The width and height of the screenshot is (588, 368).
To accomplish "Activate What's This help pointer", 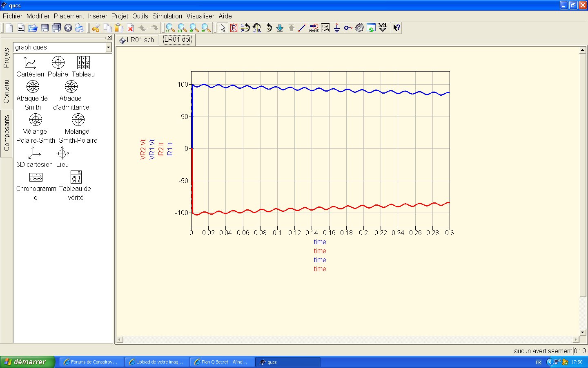I will click(396, 28).
